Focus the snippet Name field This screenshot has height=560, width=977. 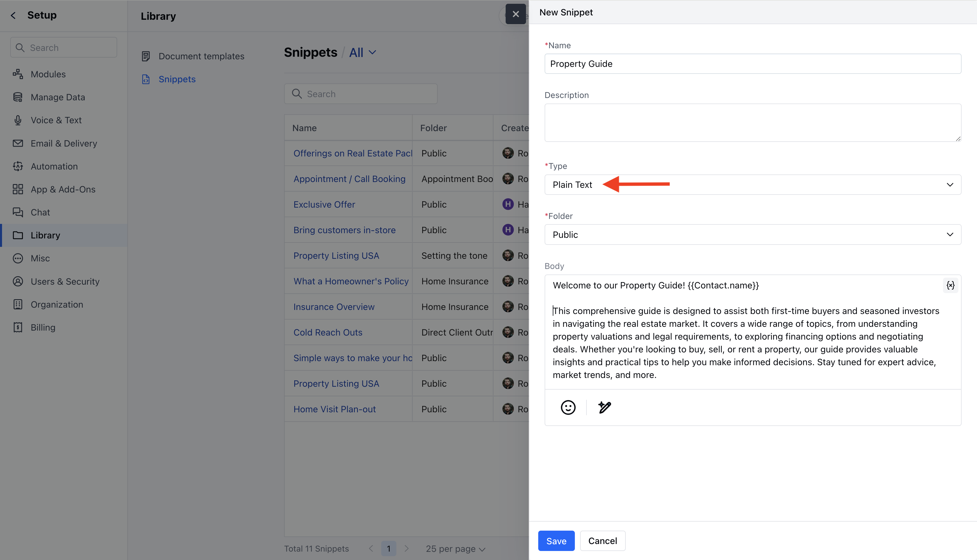pyautogui.click(x=752, y=64)
